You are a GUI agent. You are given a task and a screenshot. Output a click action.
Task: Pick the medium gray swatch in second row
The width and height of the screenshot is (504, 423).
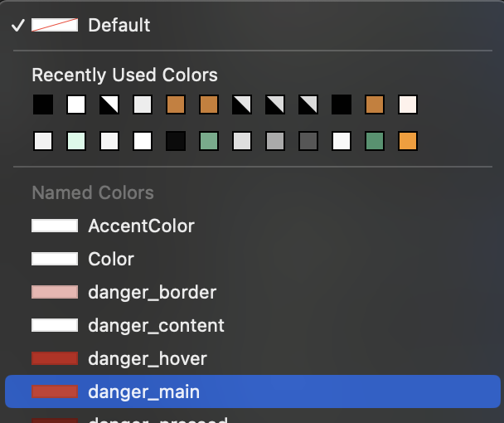click(x=275, y=141)
